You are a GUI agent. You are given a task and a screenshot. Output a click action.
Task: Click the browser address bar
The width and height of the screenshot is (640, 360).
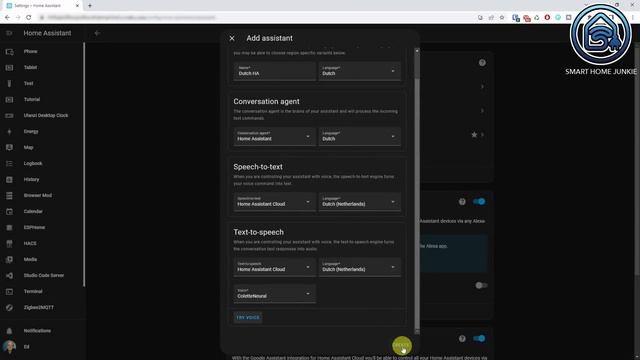point(257,18)
